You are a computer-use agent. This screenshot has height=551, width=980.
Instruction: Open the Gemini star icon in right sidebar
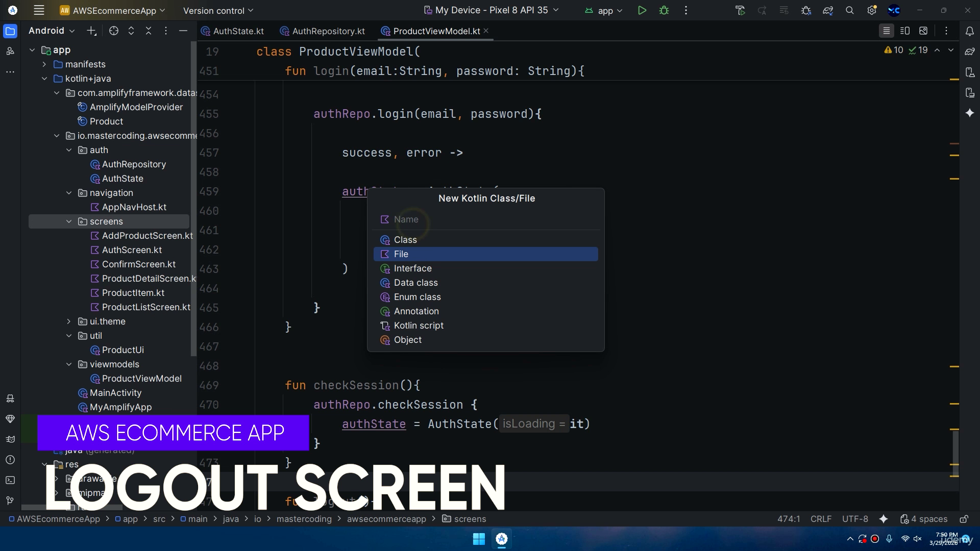pos(970,113)
